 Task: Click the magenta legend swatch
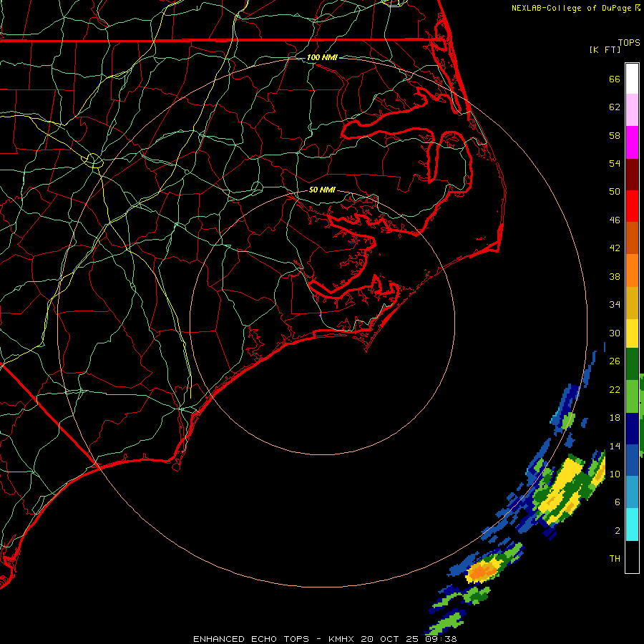click(632, 142)
